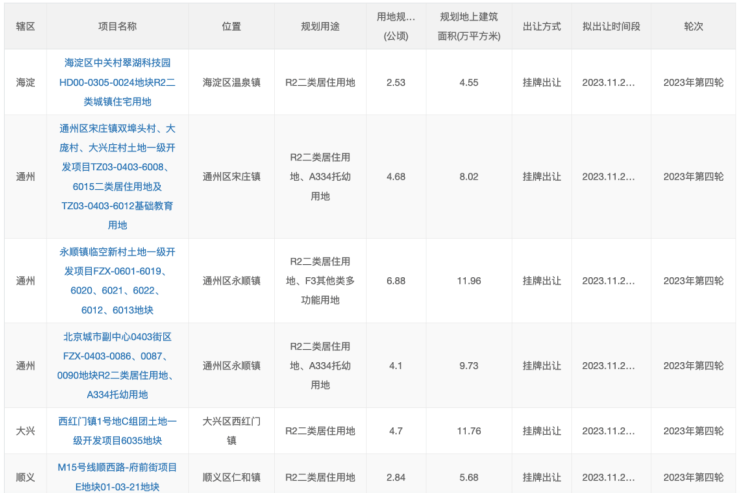
Task: Open the 通州区宋庄镇双埠头村 land project link
Action: [117, 176]
